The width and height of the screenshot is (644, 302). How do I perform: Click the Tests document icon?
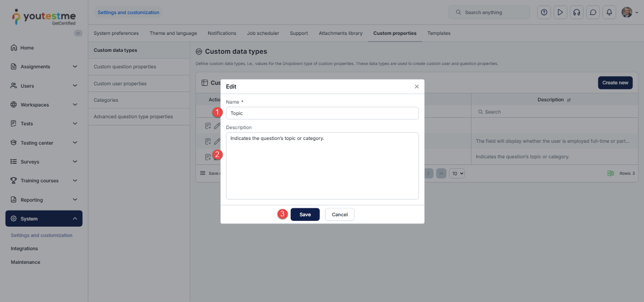click(x=14, y=123)
